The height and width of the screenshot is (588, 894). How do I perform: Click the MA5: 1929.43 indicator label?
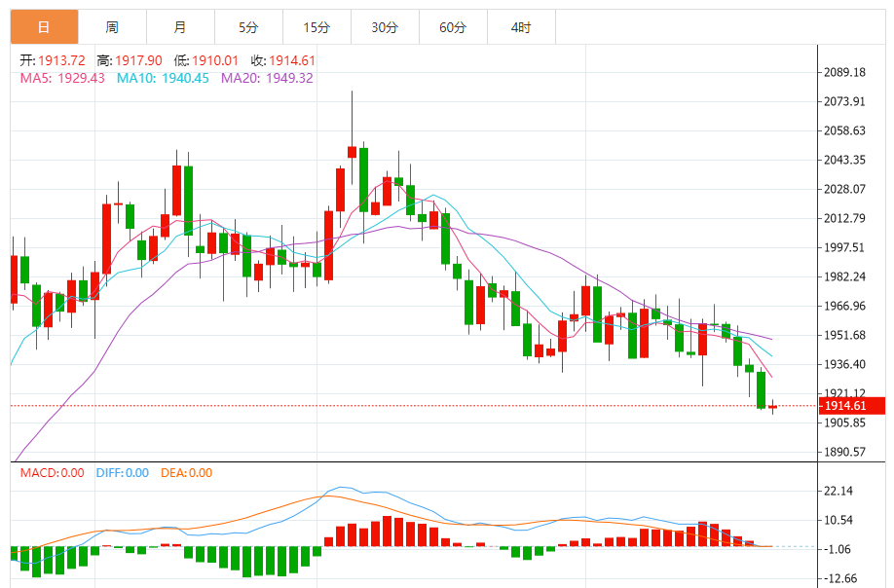coord(62,78)
